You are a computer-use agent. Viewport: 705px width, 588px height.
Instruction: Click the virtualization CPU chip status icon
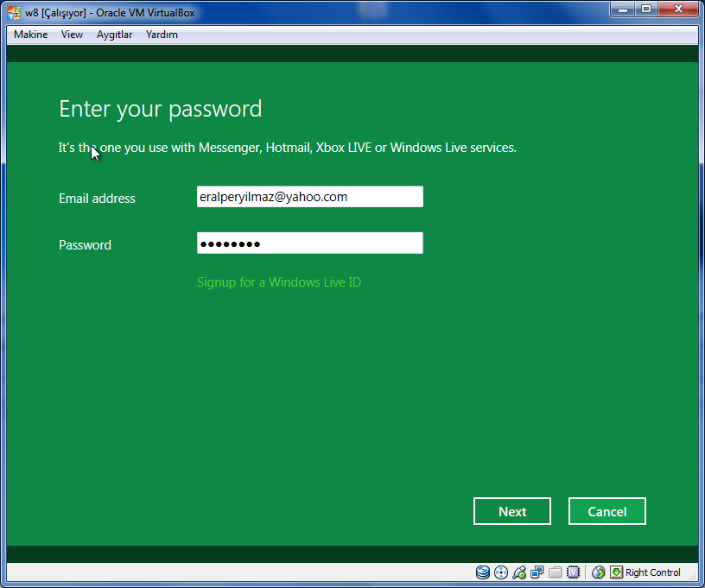574,572
